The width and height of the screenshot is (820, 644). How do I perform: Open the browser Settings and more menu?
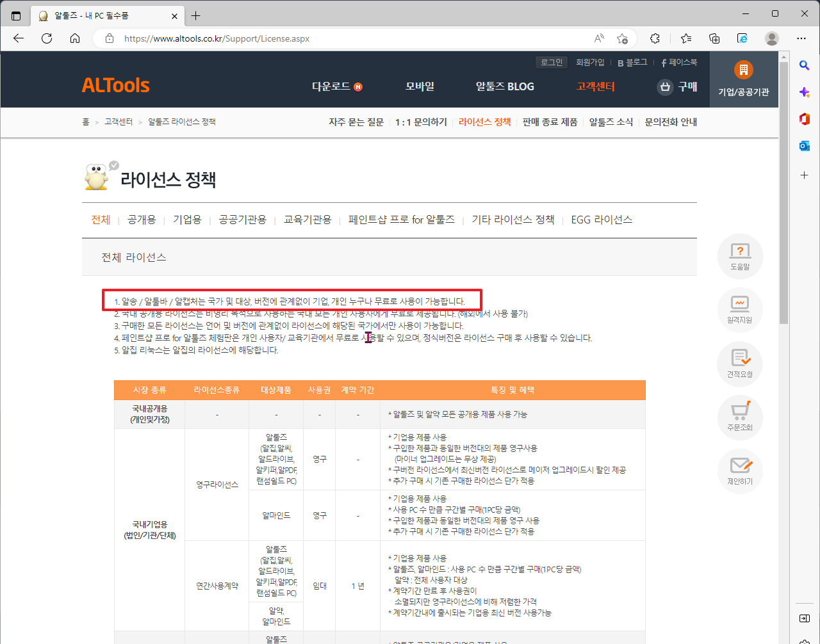(801, 38)
